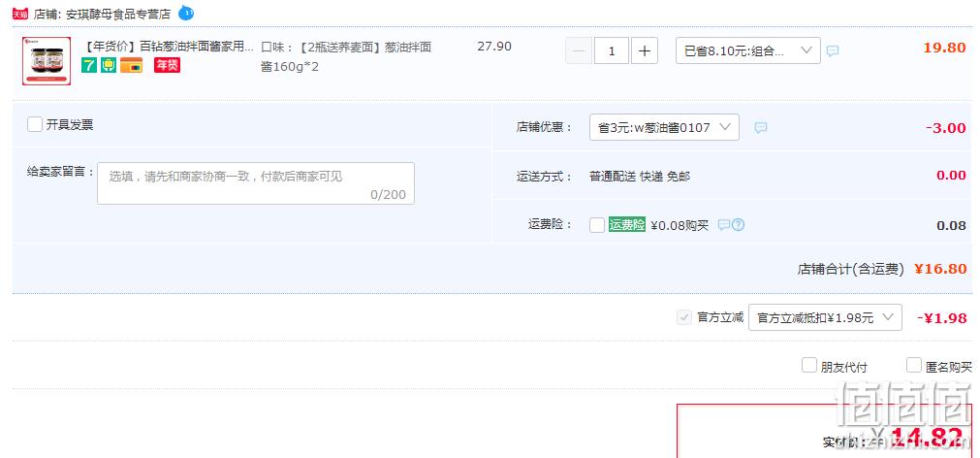Open the scallion sauce product thumbnail
Screen dimensions: 980x458
tap(47, 61)
